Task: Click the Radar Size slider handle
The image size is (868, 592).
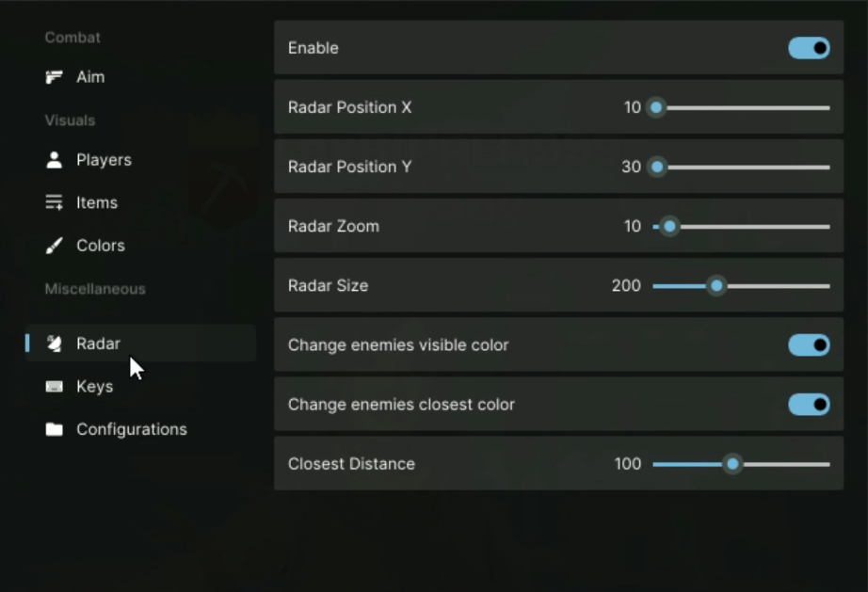Action: [716, 286]
